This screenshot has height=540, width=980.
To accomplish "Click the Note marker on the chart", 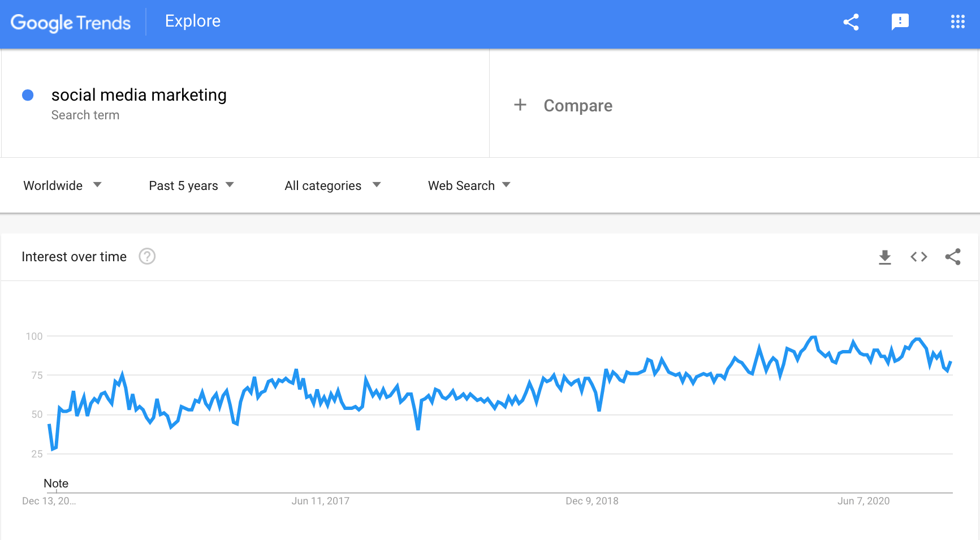I will [56, 483].
